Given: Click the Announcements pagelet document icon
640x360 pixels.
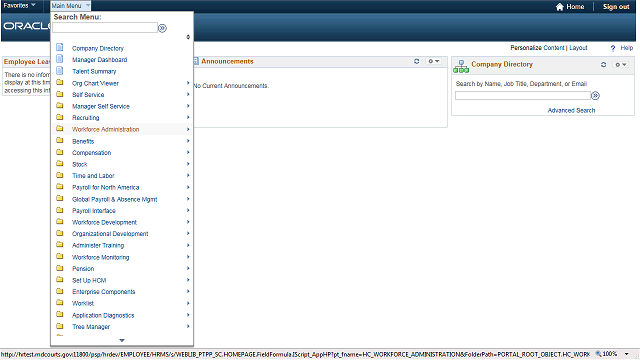Looking at the screenshot, I should (196, 61).
